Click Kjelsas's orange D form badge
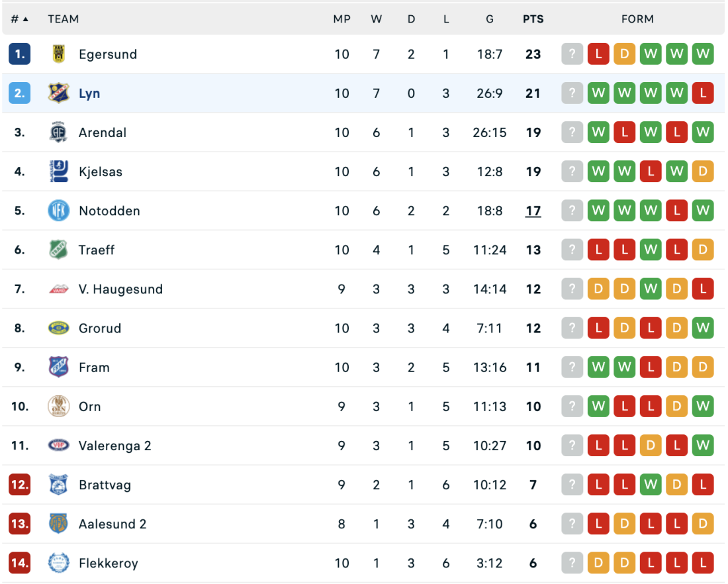The image size is (728, 584). click(702, 171)
